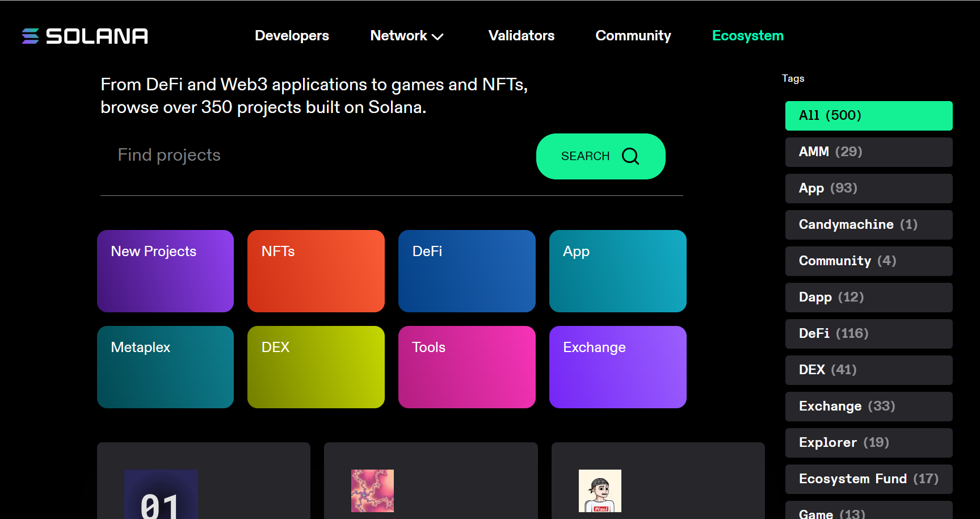980x519 pixels.
Task: Open the purple Exchange category tile
Action: tap(618, 367)
